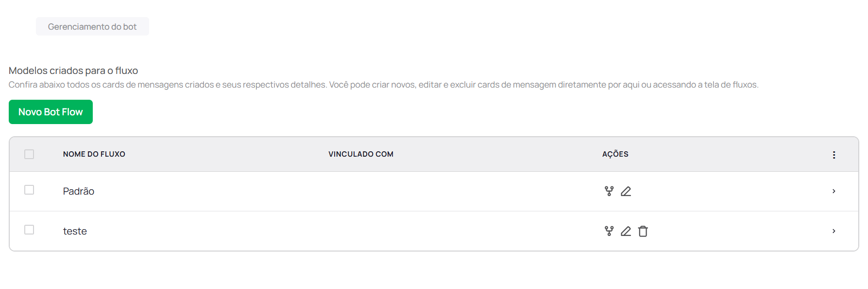Open the flow diagram for Padrão
The image size is (868, 289).
pos(609,191)
